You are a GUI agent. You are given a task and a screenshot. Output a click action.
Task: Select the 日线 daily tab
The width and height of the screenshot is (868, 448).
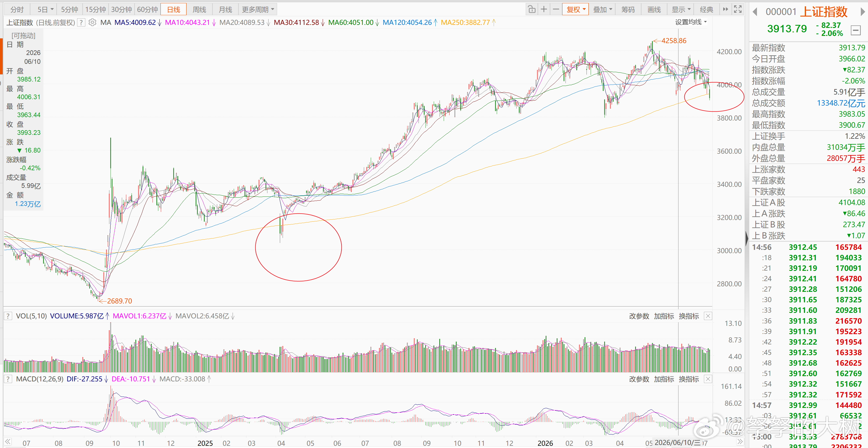[x=173, y=9]
